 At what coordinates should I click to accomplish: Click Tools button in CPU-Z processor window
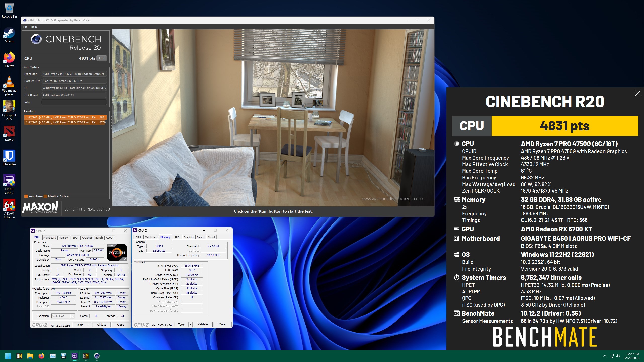(x=80, y=325)
